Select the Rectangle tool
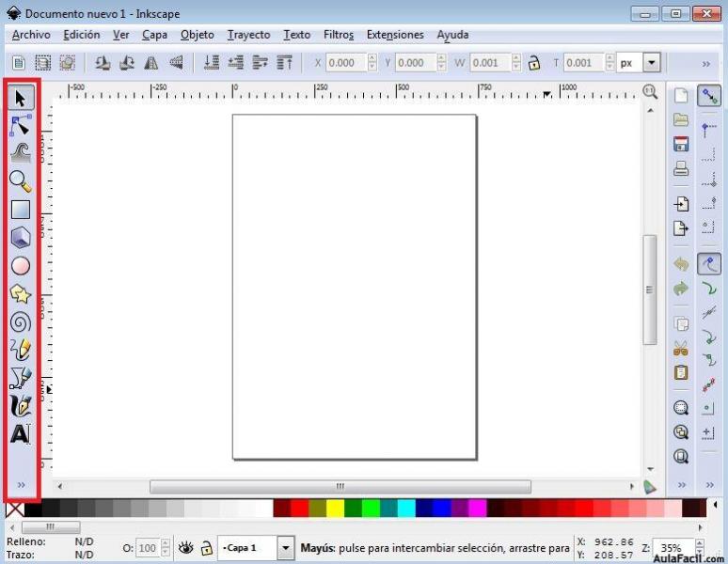The image size is (728, 564). tap(21, 210)
